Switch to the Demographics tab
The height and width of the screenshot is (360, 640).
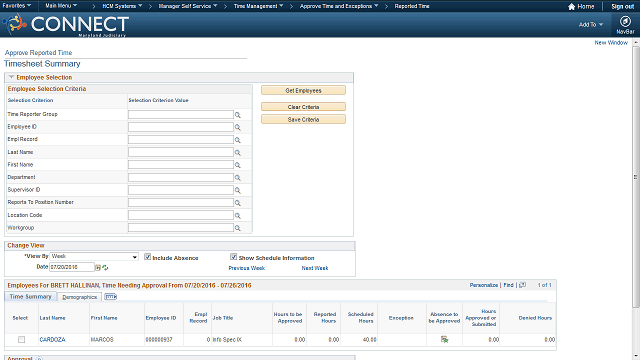[80, 297]
